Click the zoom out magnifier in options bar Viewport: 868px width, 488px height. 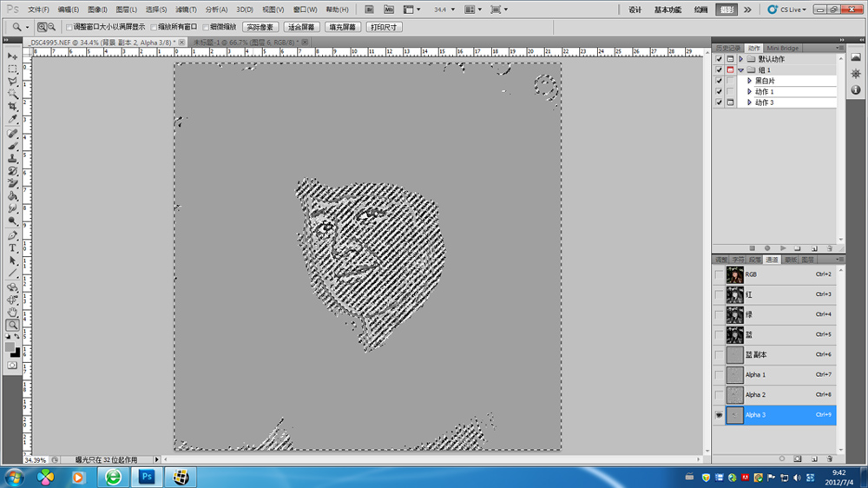(x=52, y=27)
